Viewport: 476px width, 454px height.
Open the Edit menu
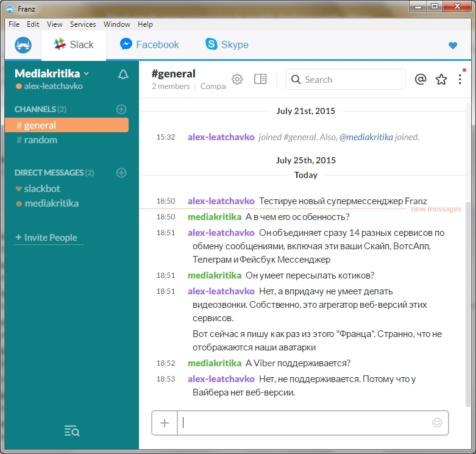[x=33, y=24]
